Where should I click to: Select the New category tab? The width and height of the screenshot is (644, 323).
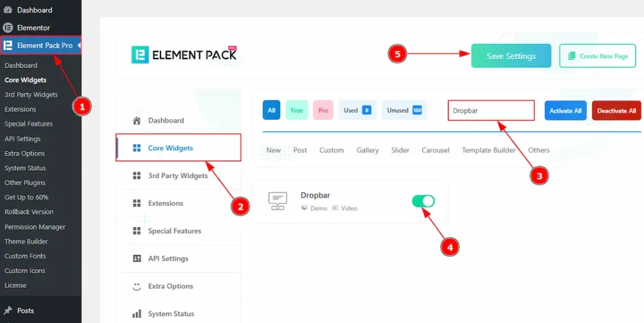click(274, 150)
